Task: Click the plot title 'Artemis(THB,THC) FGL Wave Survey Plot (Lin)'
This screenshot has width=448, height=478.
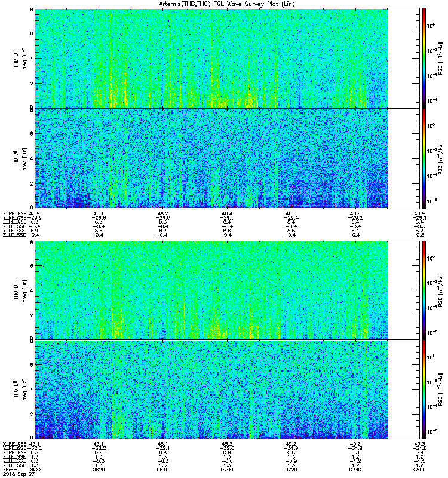Action: click(227, 4)
